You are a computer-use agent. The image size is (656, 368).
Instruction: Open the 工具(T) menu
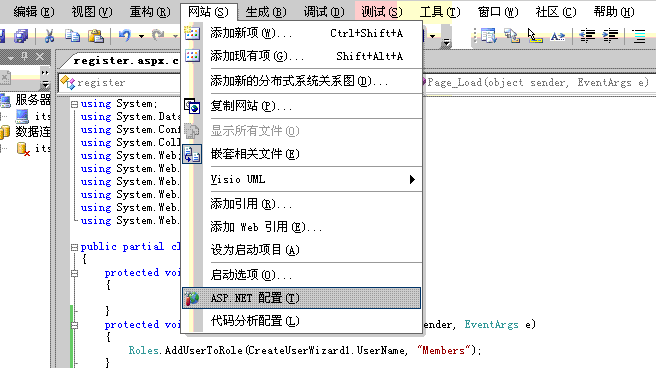click(440, 12)
